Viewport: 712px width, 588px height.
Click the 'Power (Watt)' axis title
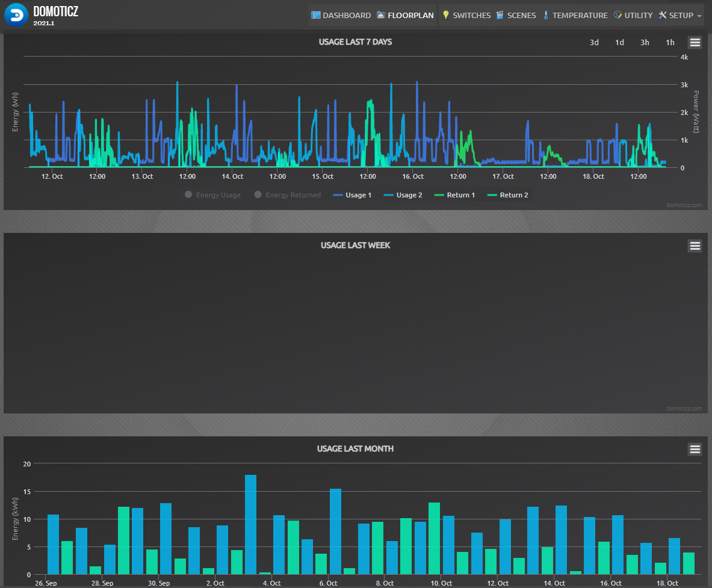[696, 112]
